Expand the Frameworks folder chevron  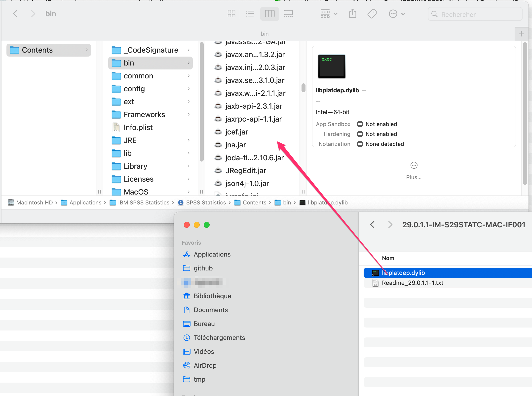click(x=189, y=114)
